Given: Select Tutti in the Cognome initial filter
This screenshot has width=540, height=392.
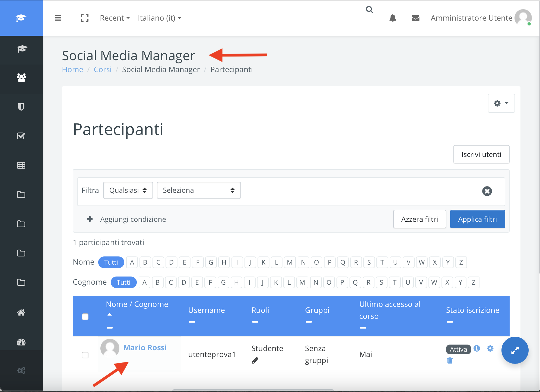Looking at the screenshot, I should (123, 282).
